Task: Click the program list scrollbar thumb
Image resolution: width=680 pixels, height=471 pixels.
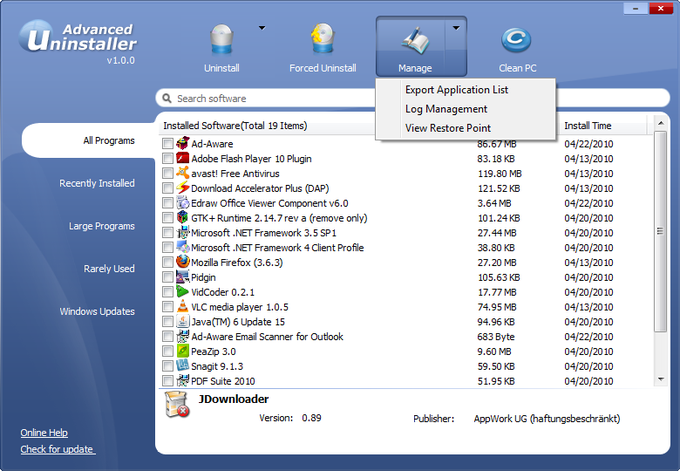Action: 660,231
